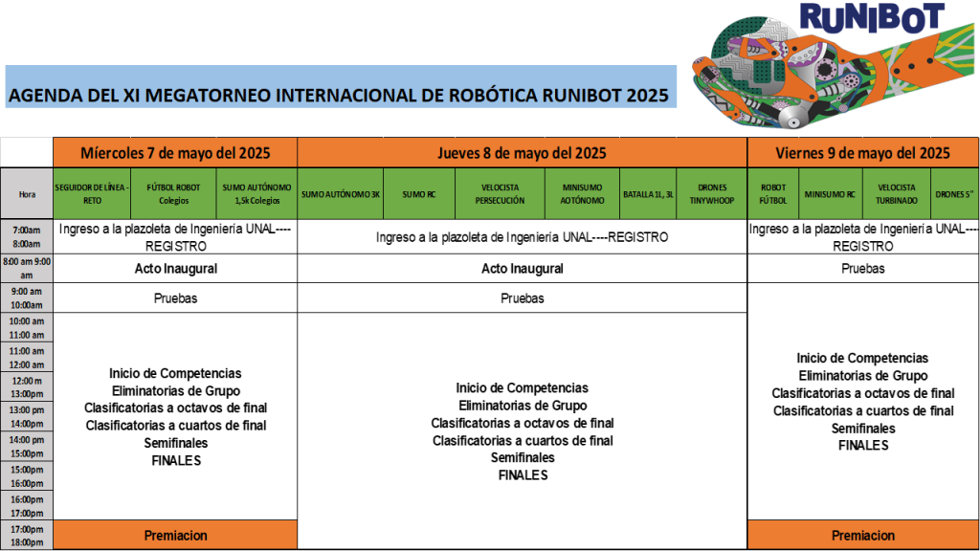The width and height of the screenshot is (980, 551).
Task: Click the 'Jueves 8 de mayo del 2025' header
Action: (522, 153)
